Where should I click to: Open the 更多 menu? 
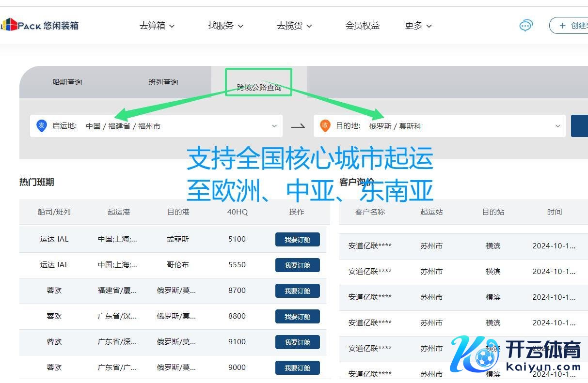pyautogui.click(x=418, y=26)
